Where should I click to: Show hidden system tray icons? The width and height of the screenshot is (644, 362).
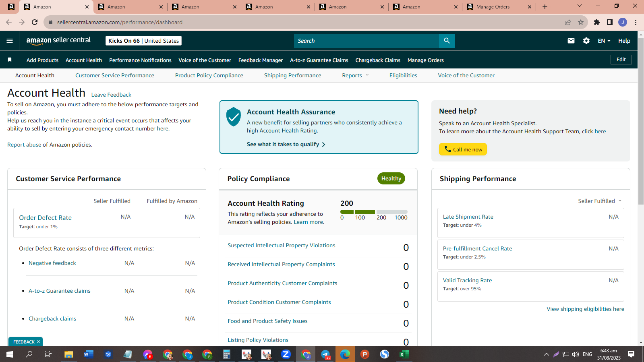(x=547, y=354)
